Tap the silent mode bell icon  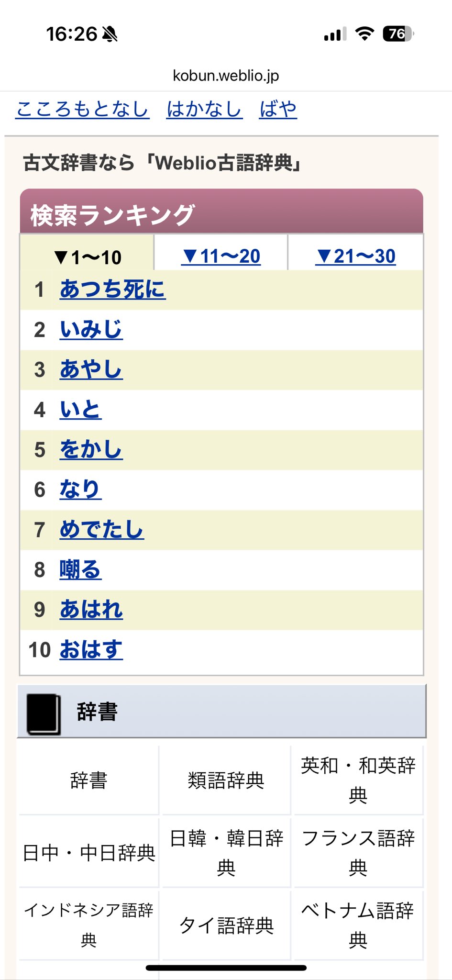[110, 34]
